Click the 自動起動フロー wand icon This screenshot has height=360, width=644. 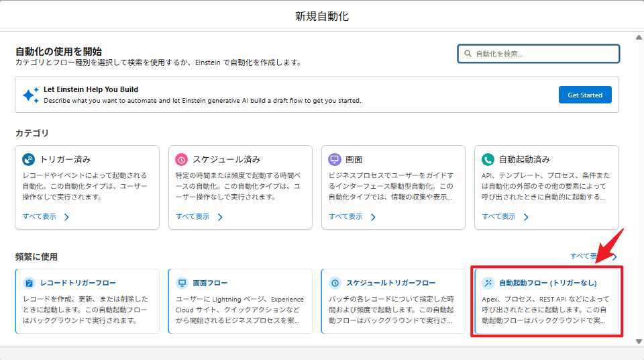tap(488, 283)
